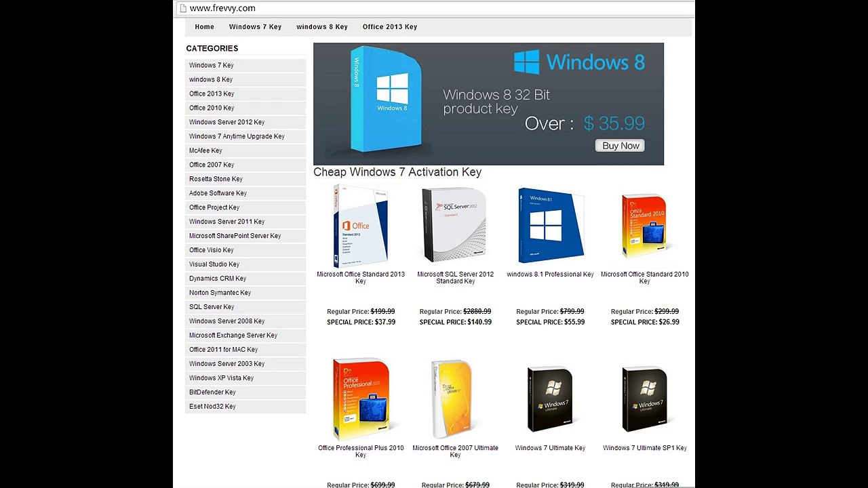The height and width of the screenshot is (488, 868).
Task: Open the Office 2007 Key category
Action: coord(245,165)
